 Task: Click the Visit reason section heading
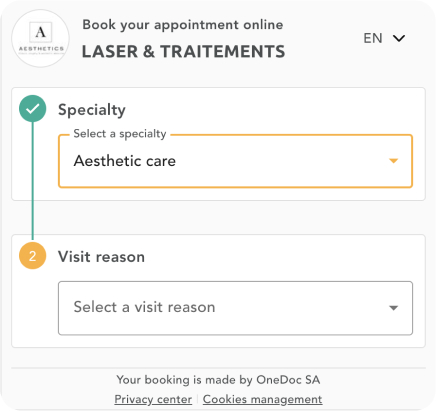click(101, 257)
